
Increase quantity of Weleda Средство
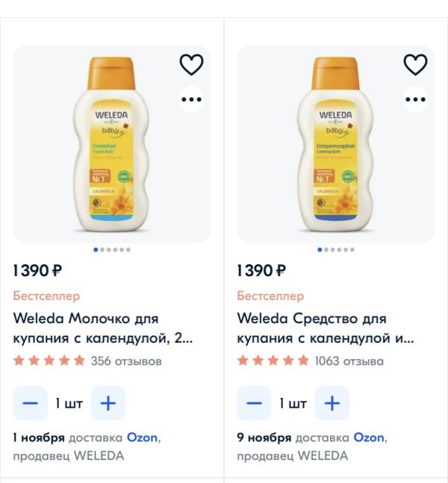(x=332, y=403)
